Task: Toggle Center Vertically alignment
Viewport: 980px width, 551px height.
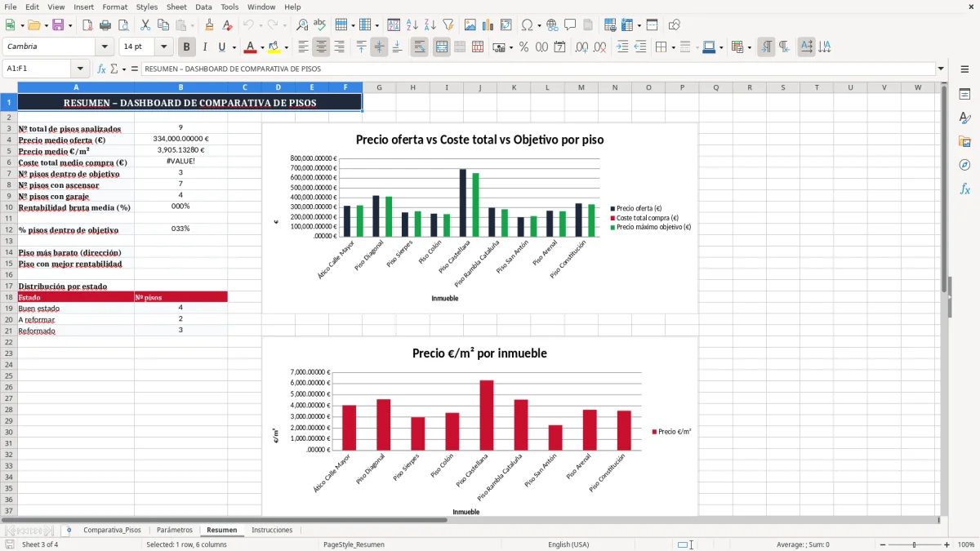Action: (379, 47)
